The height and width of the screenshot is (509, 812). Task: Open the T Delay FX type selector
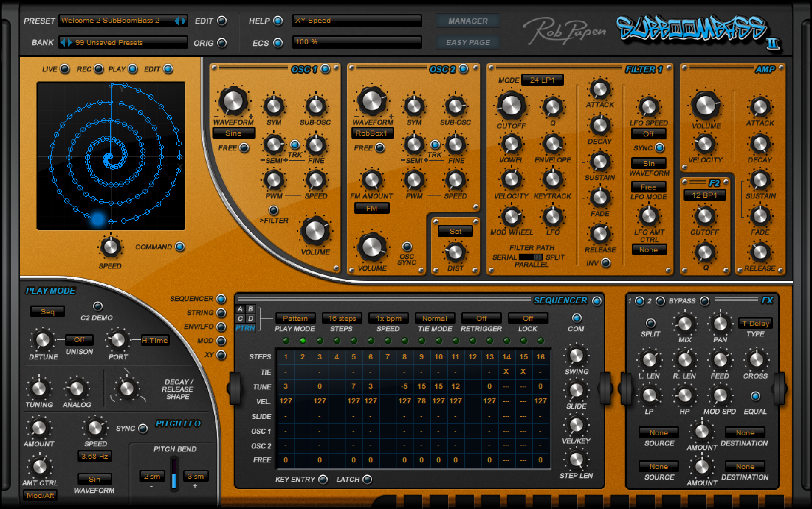pyautogui.click(x=755, y=323)
